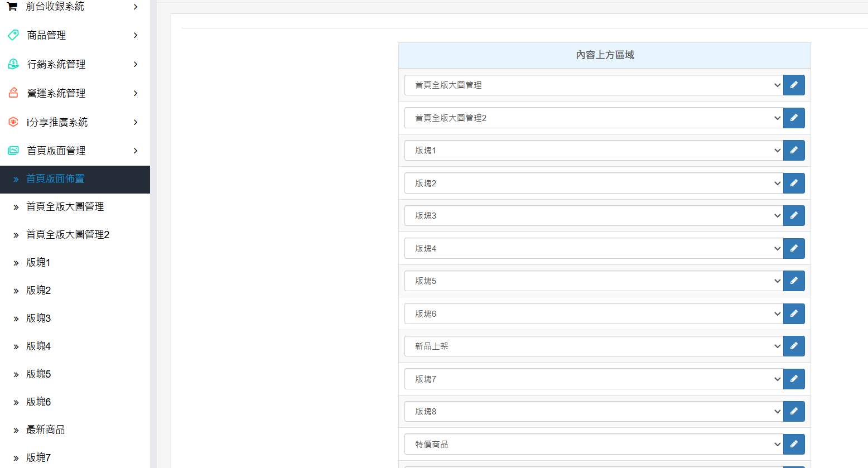Screen dimensions: 868x468
Task: Click the tag icon beside 商品管理
Action: click(x=13, y=35)
